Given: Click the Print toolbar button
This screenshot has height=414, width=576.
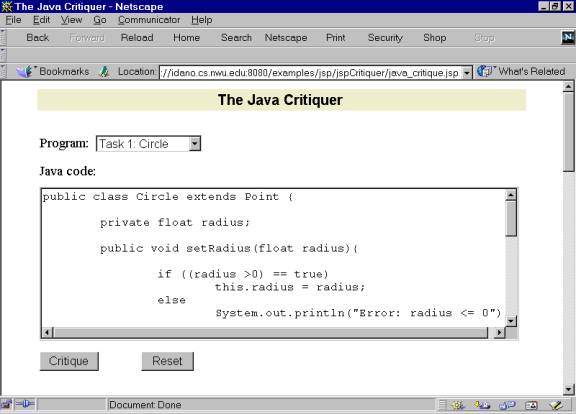Looking at the screenshot, I should pyautogui.click(x=335, y=37).
